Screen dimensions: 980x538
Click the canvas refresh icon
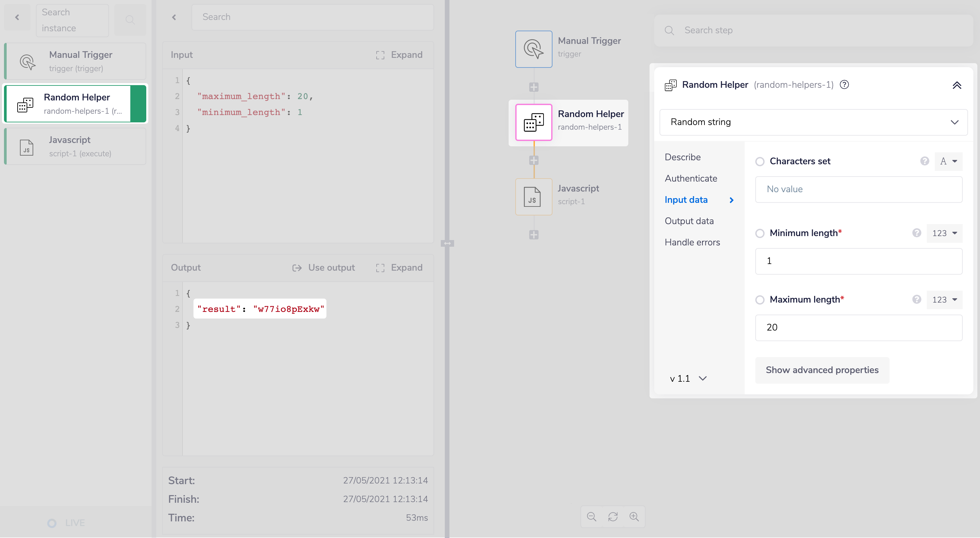click(x=613, y=516)
